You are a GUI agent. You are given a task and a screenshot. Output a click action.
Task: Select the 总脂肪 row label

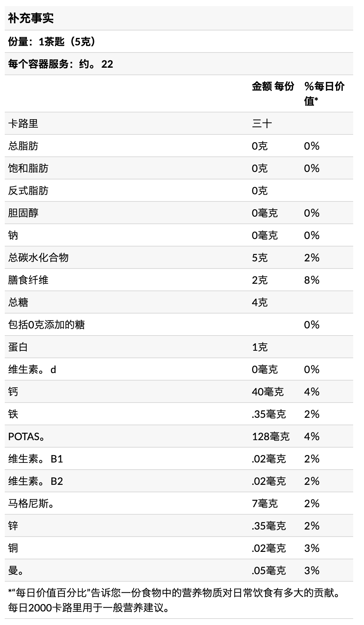23,146
